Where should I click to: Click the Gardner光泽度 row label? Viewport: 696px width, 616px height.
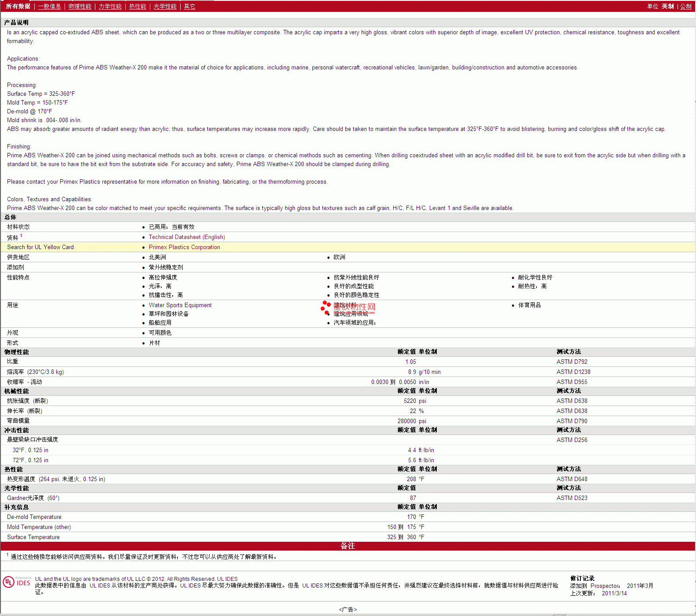pos(33,498)
